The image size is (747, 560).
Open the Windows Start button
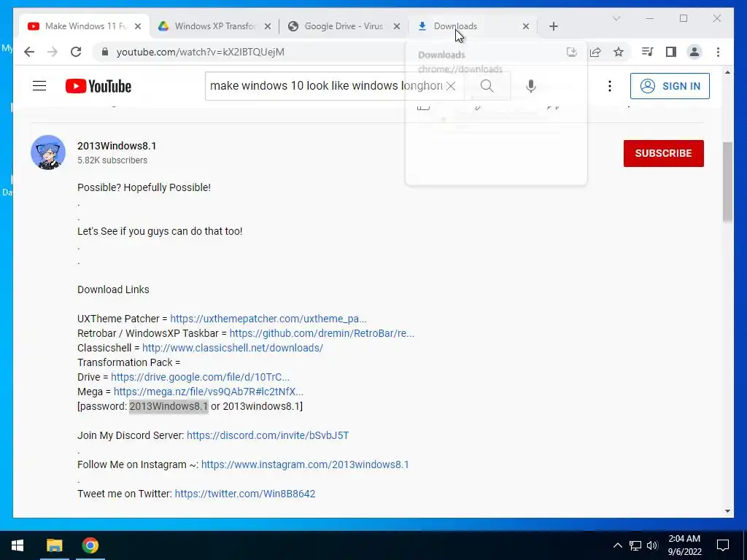coord(18,545)
